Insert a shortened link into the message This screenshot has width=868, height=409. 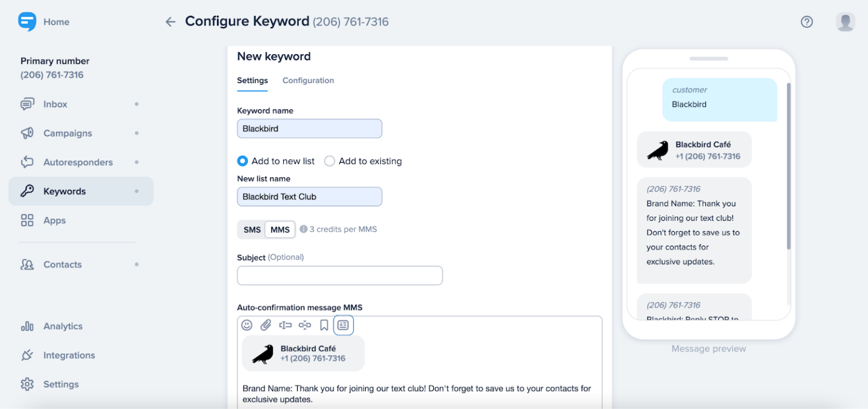(x=305, y=325)
